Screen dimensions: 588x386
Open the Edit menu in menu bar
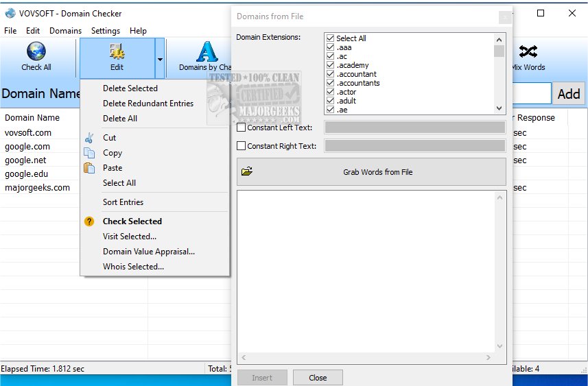click(x=33, y=31)
